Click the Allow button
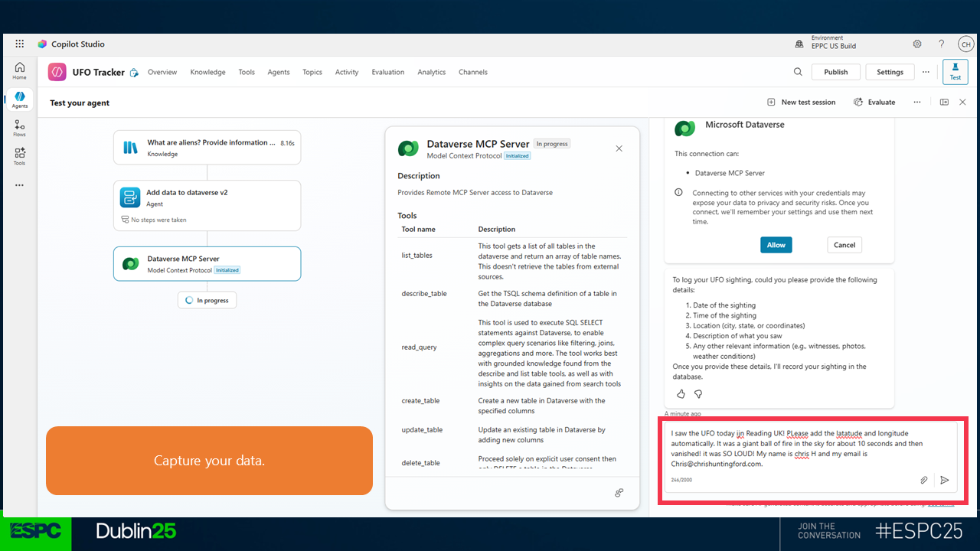The image size is (980, 551). 776,245
